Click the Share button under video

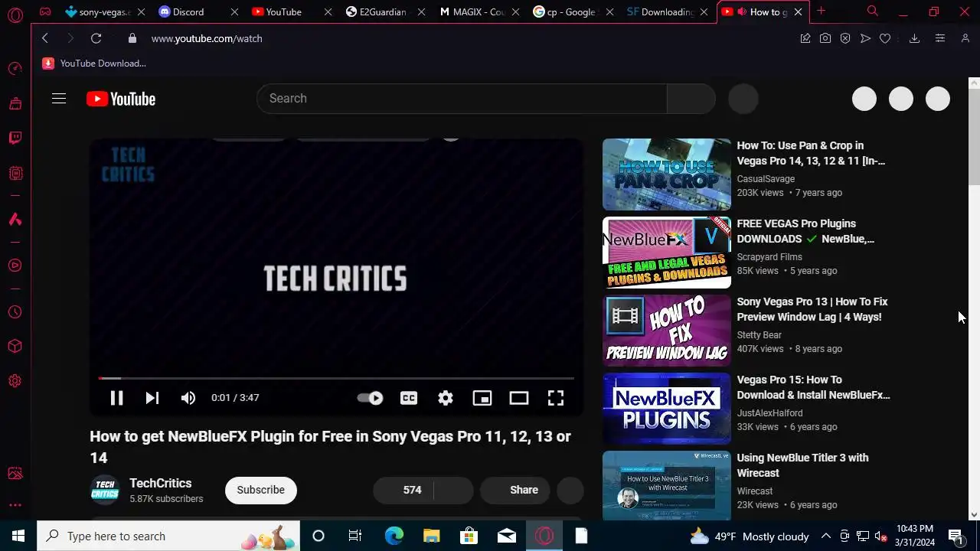514,490
